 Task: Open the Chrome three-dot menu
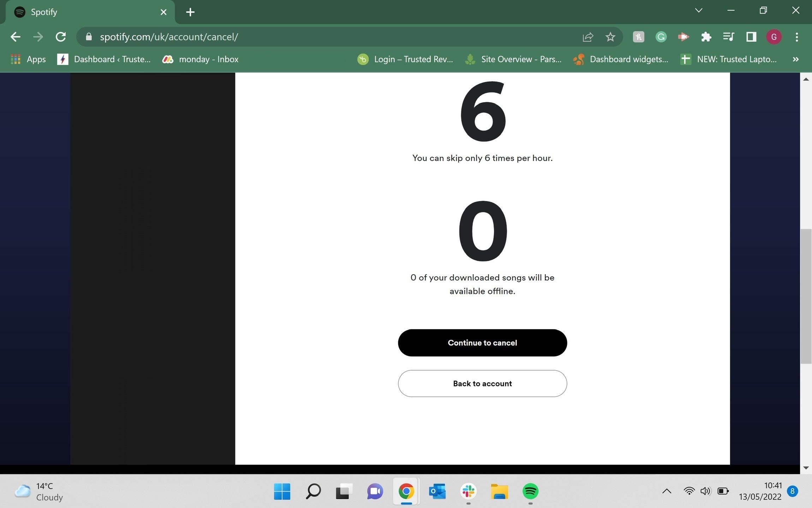(x=797, y=37)
